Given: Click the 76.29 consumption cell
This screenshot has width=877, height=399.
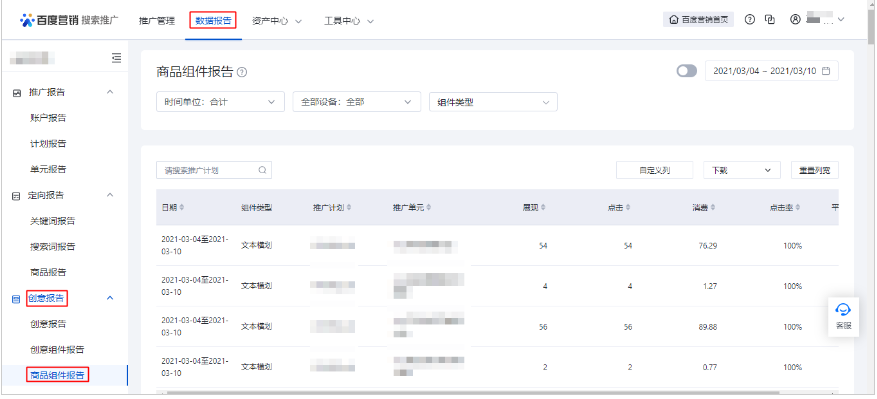Looking at the screenshot, I should [x=708, y=246].
